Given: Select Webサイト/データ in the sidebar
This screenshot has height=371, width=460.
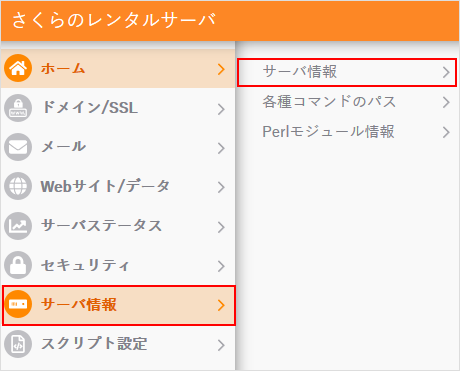Looking at the screenshot, I should pos(118,186).
